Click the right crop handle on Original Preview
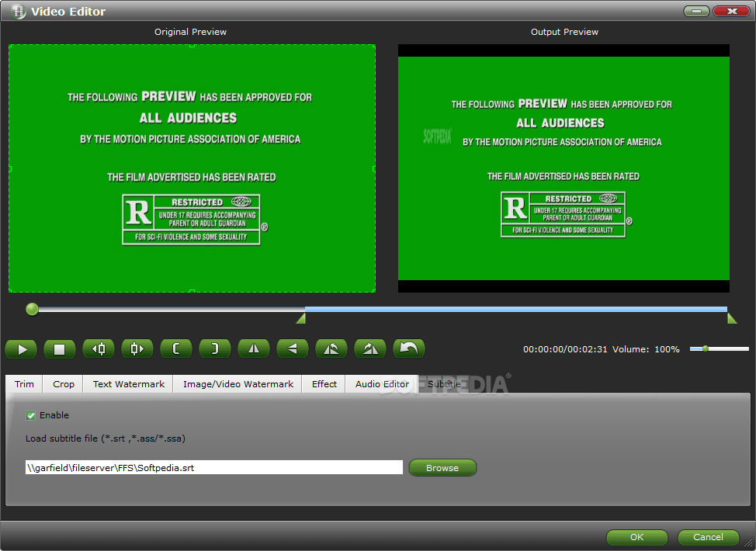Screen dimensions: 756x551 [374, 168]
